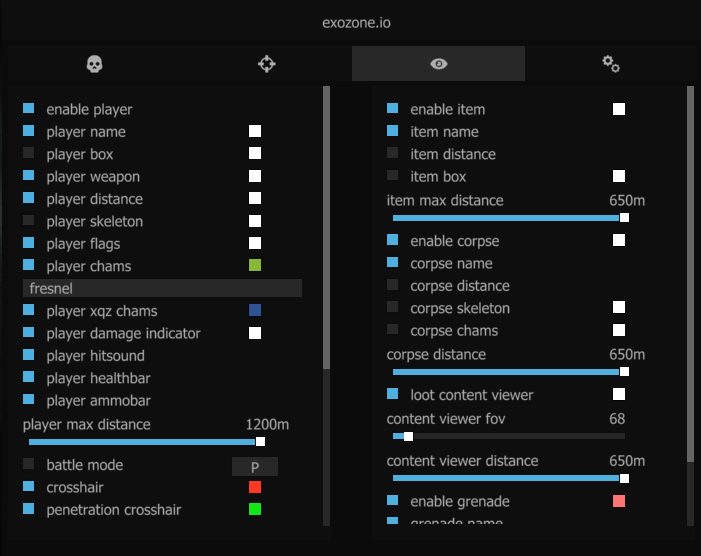The width and height of the screenshot is (701, 556).
Task: Click the battle mode P keybind button
Action: pos(255,466)
